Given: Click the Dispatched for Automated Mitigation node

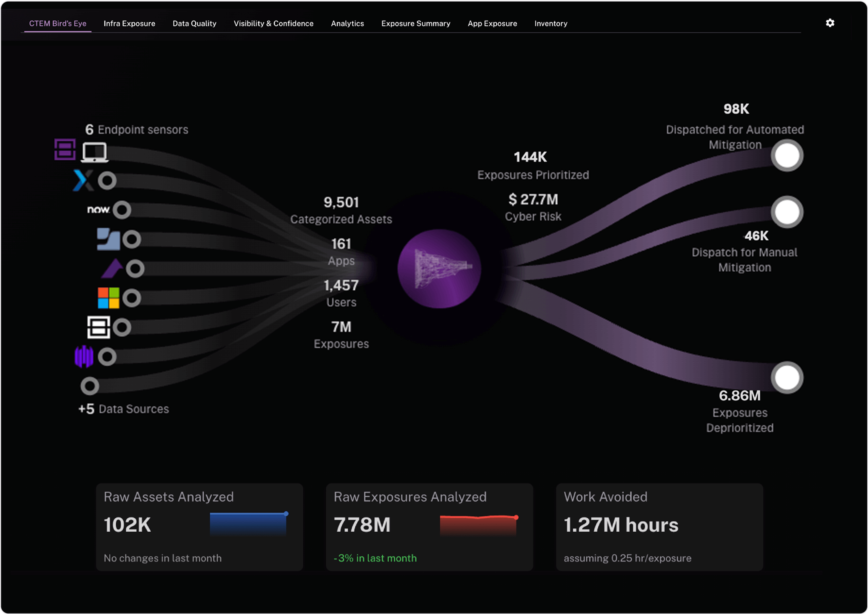Looking at the screenshot, I should tap(786, 156).
